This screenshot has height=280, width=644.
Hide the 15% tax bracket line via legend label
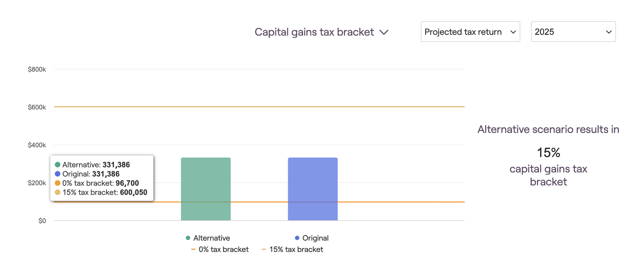(296, 249)
